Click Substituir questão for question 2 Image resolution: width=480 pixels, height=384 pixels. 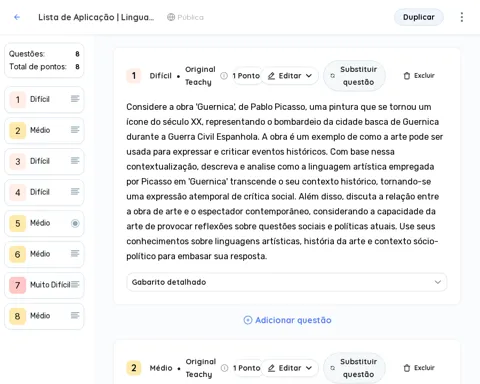point(354,368)
